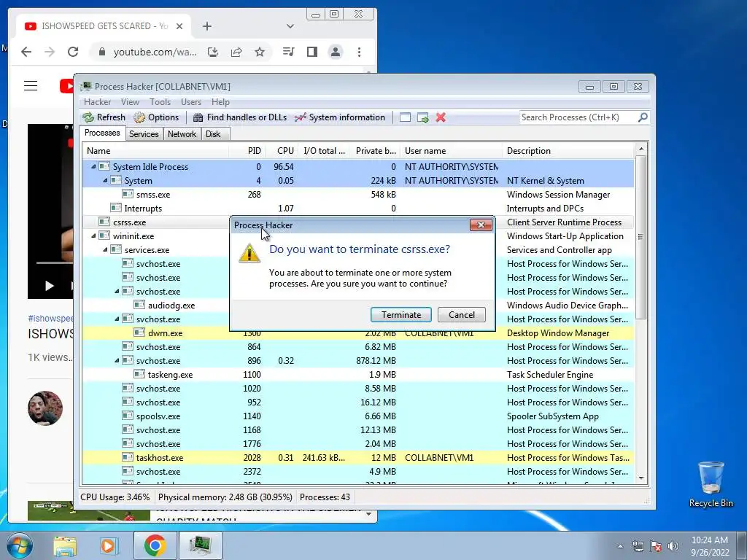Toggle Chrome side panel icon
Screen dimensions: 747x560
coord(312,52)
